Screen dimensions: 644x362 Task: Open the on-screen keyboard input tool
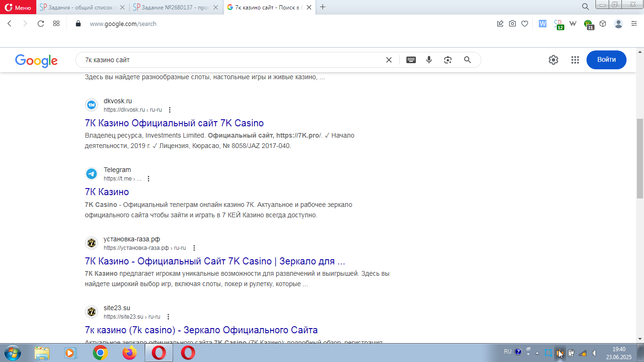tap(411, 60)
